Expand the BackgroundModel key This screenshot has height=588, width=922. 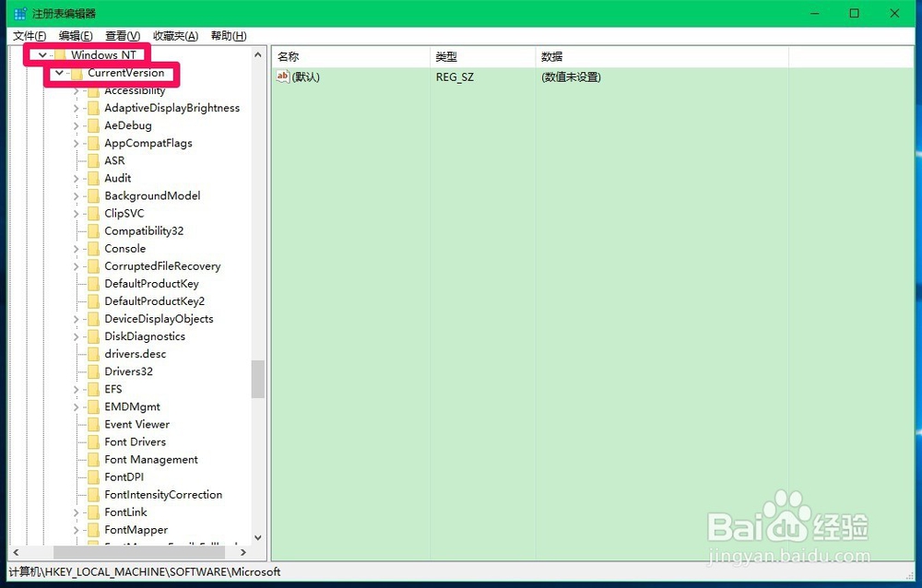76,196
